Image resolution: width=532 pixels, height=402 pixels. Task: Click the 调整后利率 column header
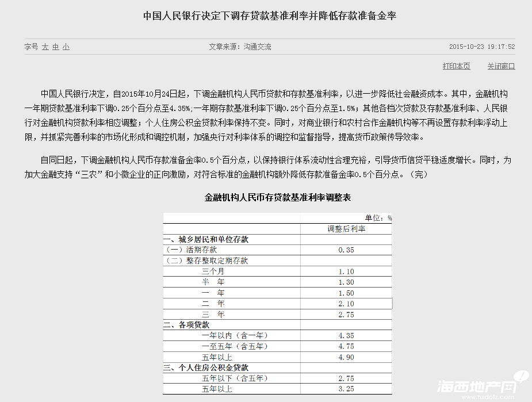coord(346,229)
